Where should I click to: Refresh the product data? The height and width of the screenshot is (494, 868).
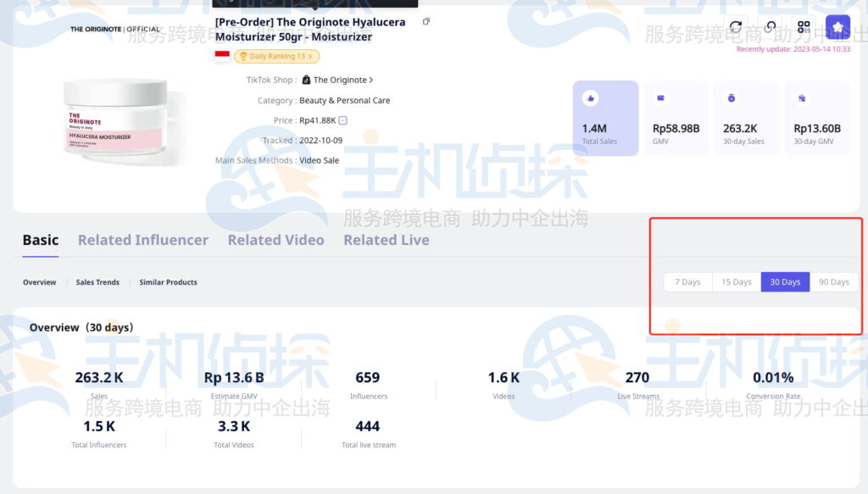tap(736, 26)
